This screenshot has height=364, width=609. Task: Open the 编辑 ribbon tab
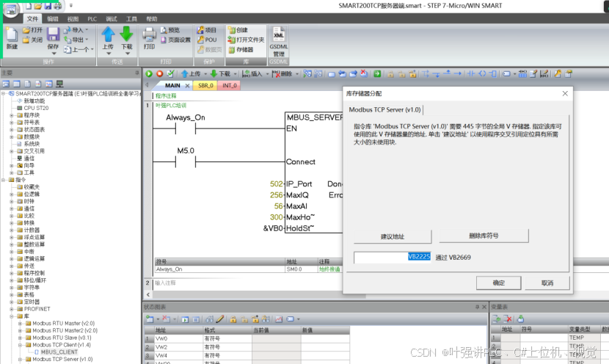[x=52, y=18]
